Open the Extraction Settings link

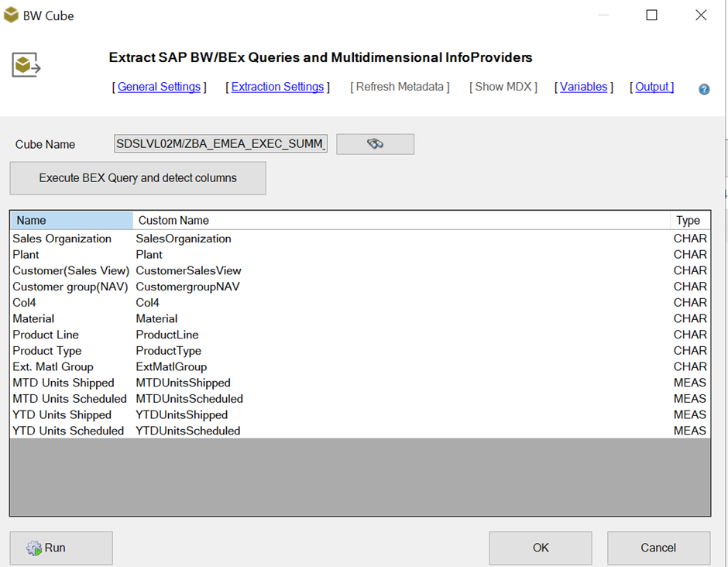277,87
